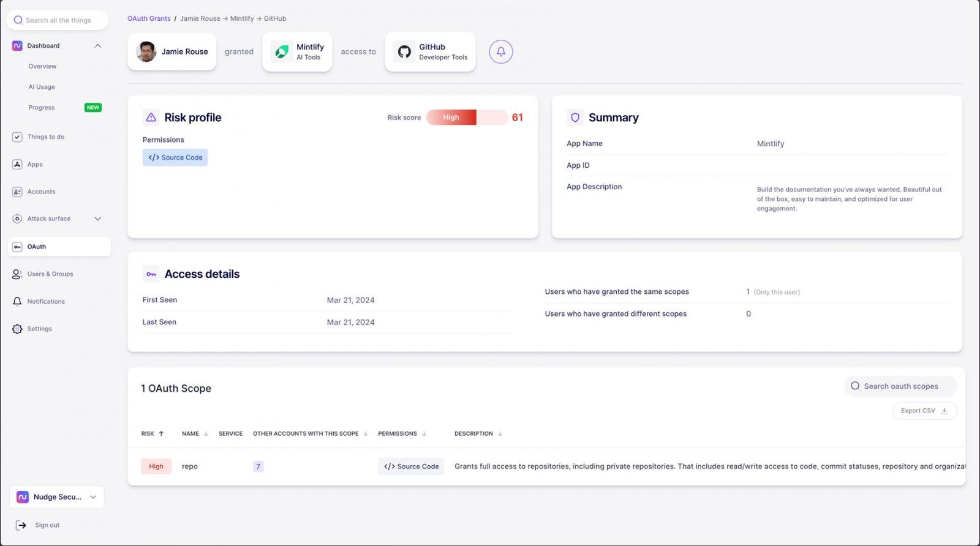Click the Things to do checkmark icon
The image size is (980, 546).
pos(17,137)
